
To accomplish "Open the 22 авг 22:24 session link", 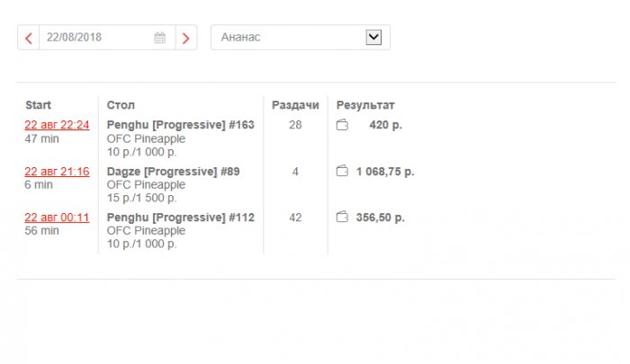I will pyautogui.click(x=57, y=125).
